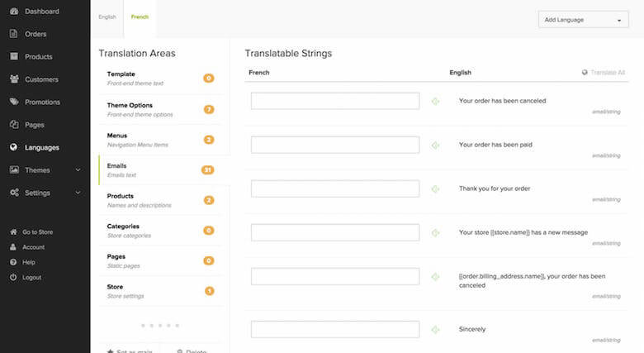Switch to the French language tab
The height and width of the screenshot is (353, 644).
[x=140, y=17]
